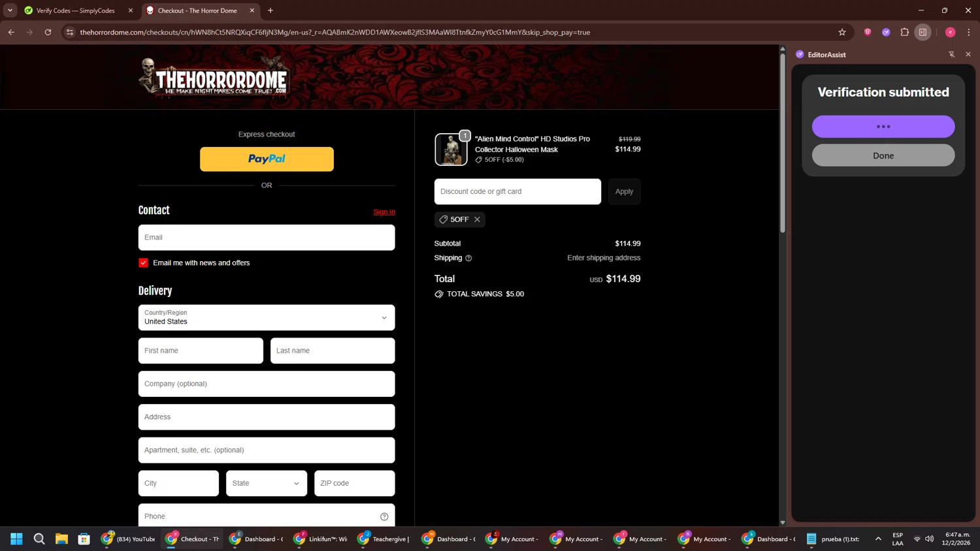This screenshot has width=980, height=551.
Task: Click the scrollbar down arrow
Action: pos(782,522)
